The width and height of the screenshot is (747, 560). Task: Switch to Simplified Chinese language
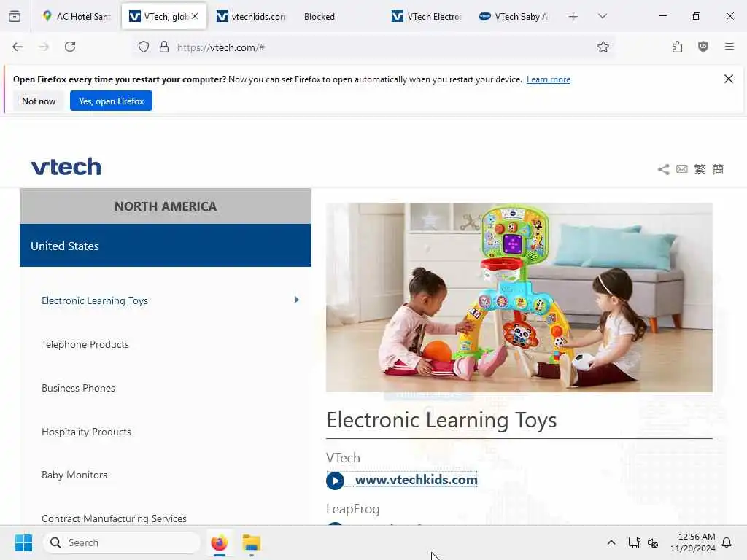tap(718, 169)
